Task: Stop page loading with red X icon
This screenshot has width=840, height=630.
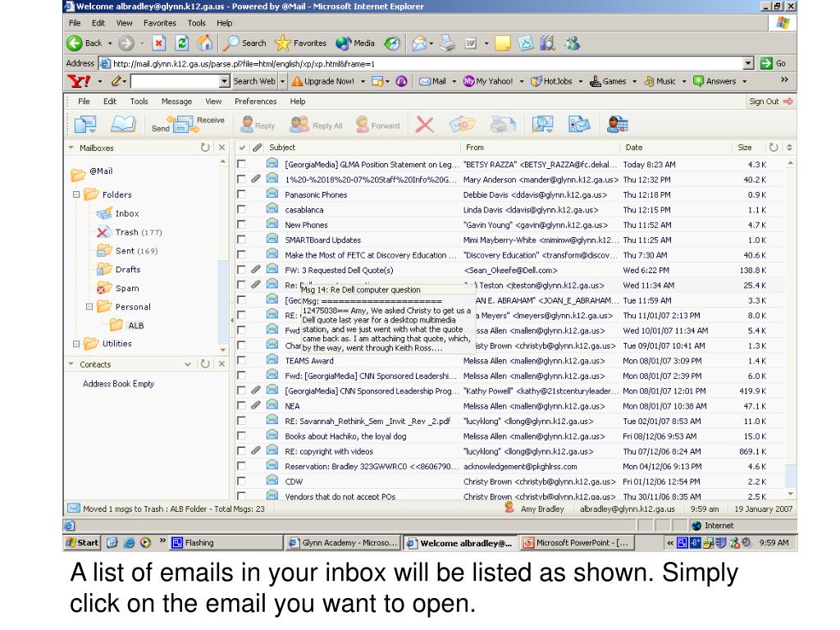Action: point(158,43)
